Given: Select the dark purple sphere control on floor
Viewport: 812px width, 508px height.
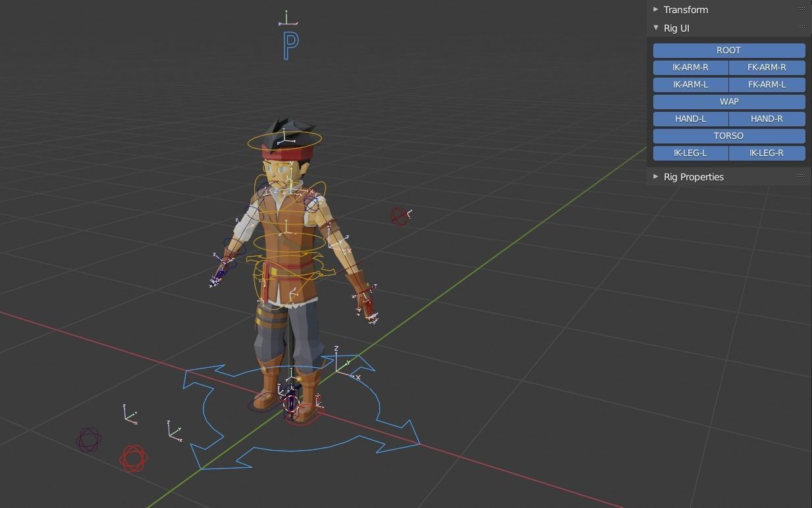Looking at the screenshot, I should click(89, 440).
